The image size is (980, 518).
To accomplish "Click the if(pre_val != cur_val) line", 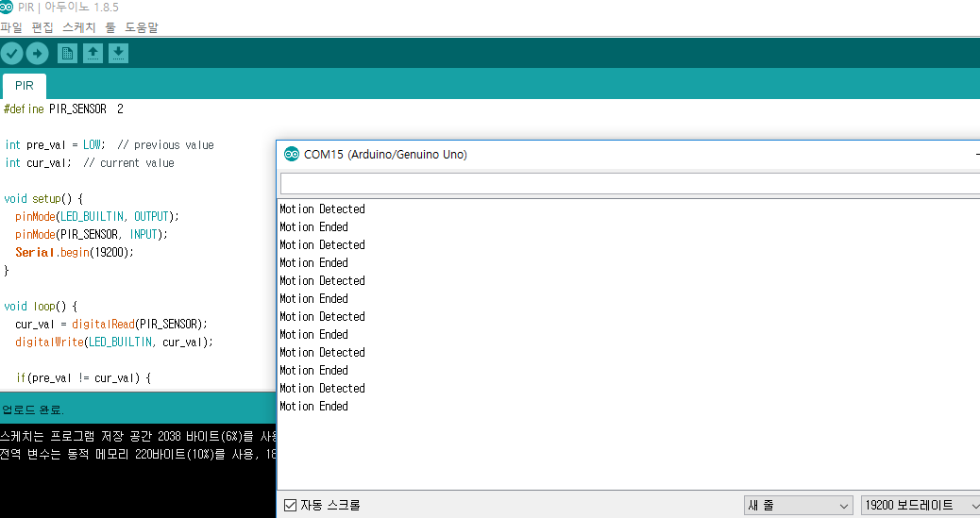I will pyautogui.click(x=84, y=378).
